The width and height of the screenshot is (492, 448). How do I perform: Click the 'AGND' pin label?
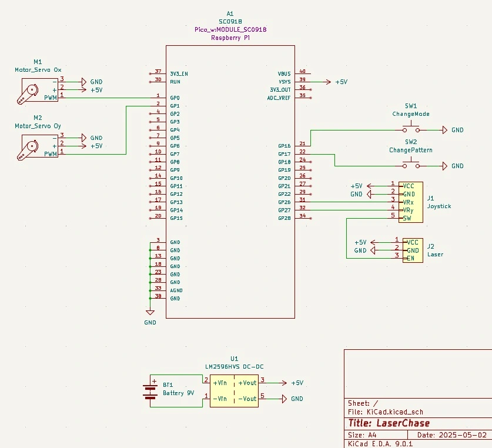[176, 290]
